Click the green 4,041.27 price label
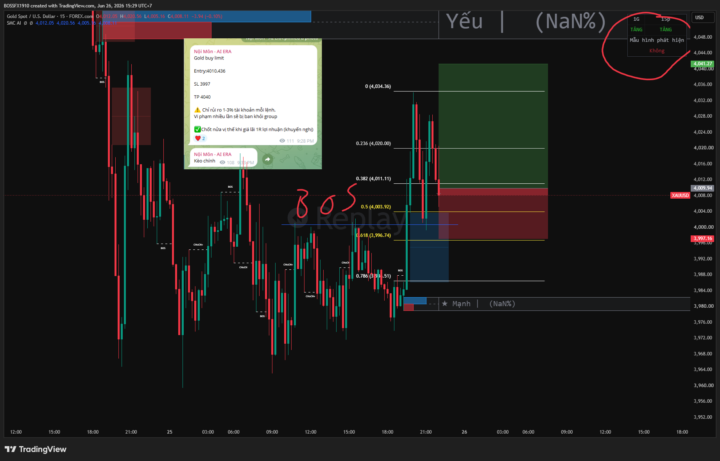Image resolution: width=720 pixels, height=461 pixels. [x=703, y=64]
